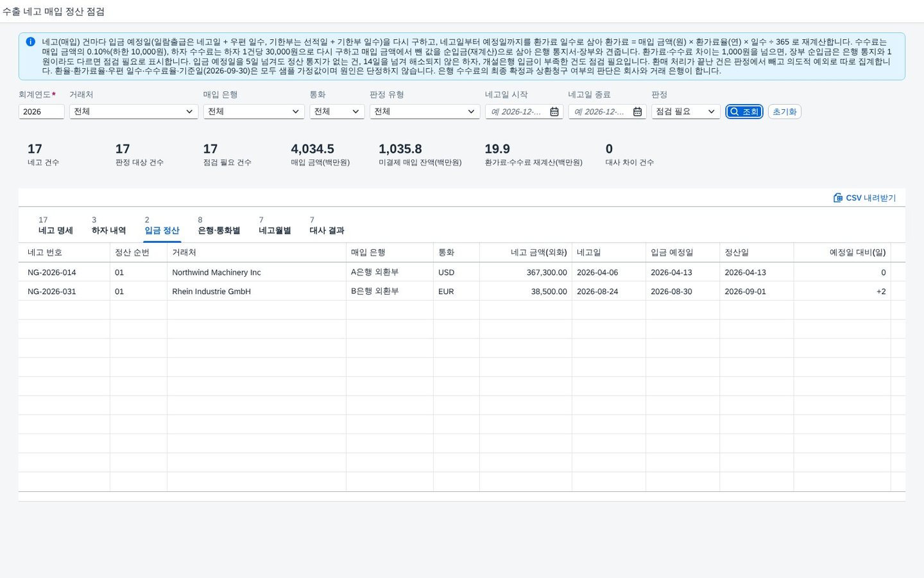Click the 38,500.00 amount cell

pos(526,292)
